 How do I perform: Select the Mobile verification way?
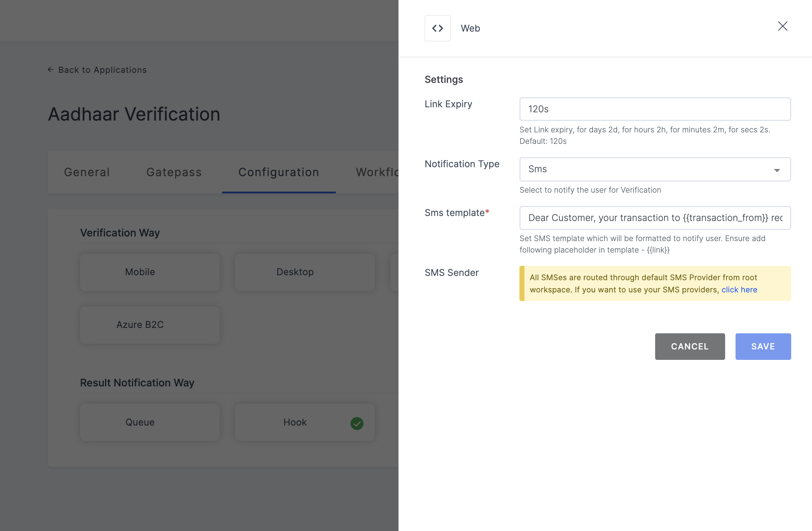150,272
